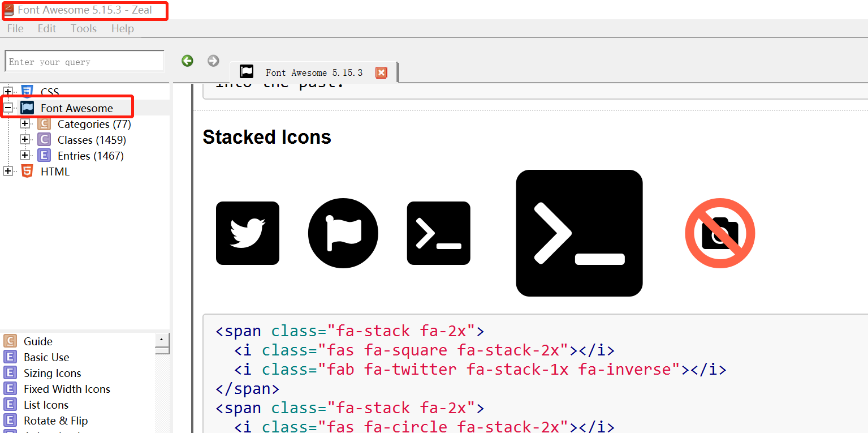Click the Zeal app icon in title bar
Image resolution: width=868 pixels, height=433 pixels.
coord(8,10)
